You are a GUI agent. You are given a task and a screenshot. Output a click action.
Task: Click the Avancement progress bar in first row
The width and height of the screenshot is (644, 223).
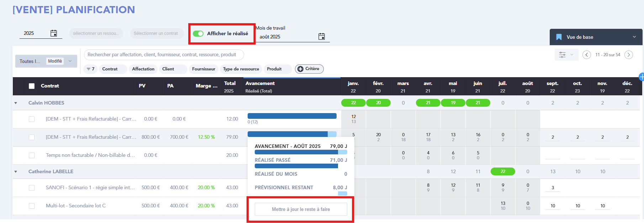(x=292, y=116)
